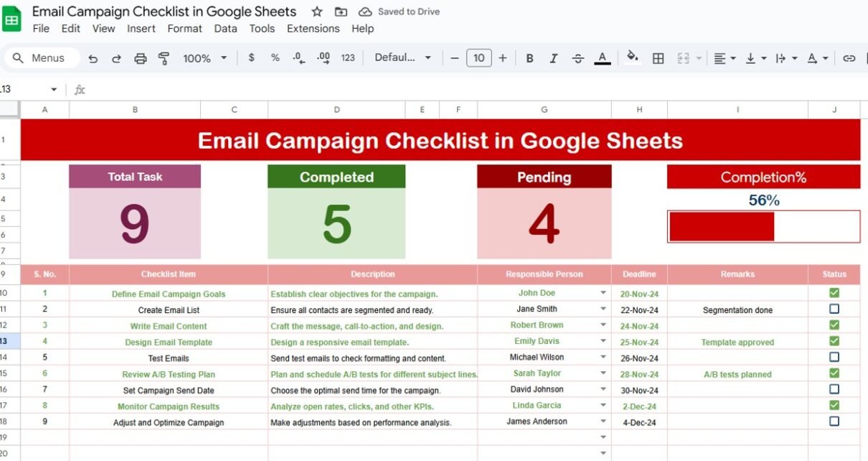Click the cloud document status icon
The image size is (868, 461).
coord(365,11)
